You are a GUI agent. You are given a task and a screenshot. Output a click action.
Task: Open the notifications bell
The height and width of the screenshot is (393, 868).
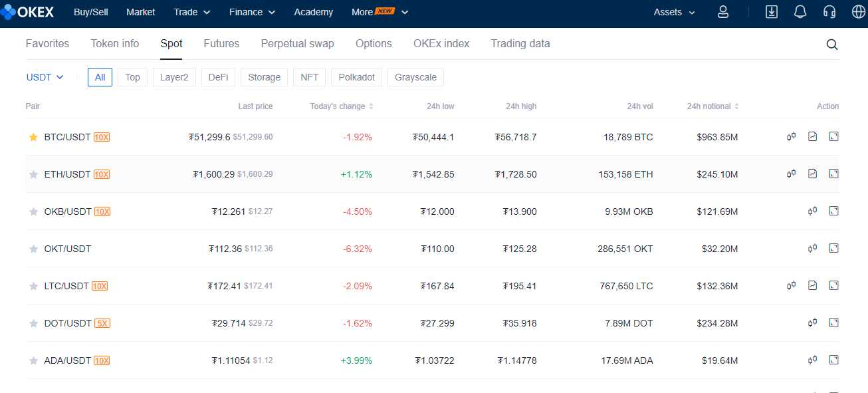800,12
